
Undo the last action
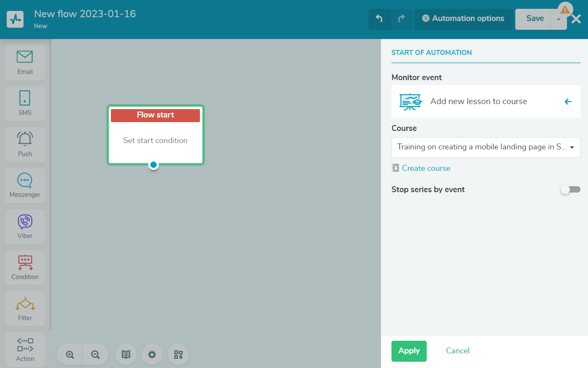[379, 18]
